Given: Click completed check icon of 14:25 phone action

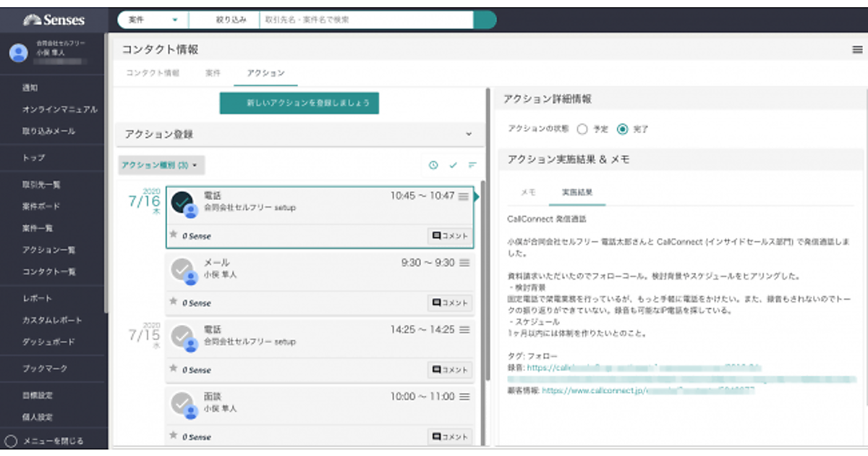Looking at the screenshot, I should 182,336.
